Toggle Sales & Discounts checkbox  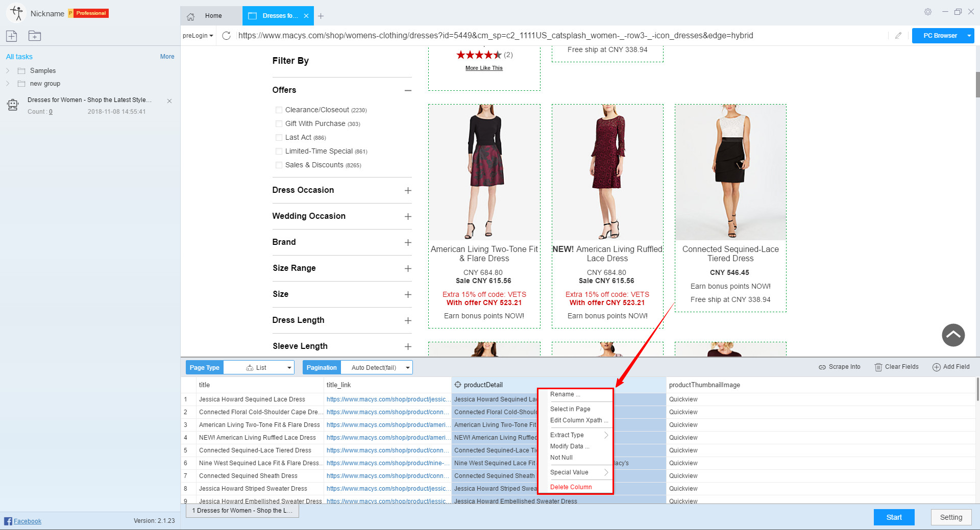click(x=279, y=165)
